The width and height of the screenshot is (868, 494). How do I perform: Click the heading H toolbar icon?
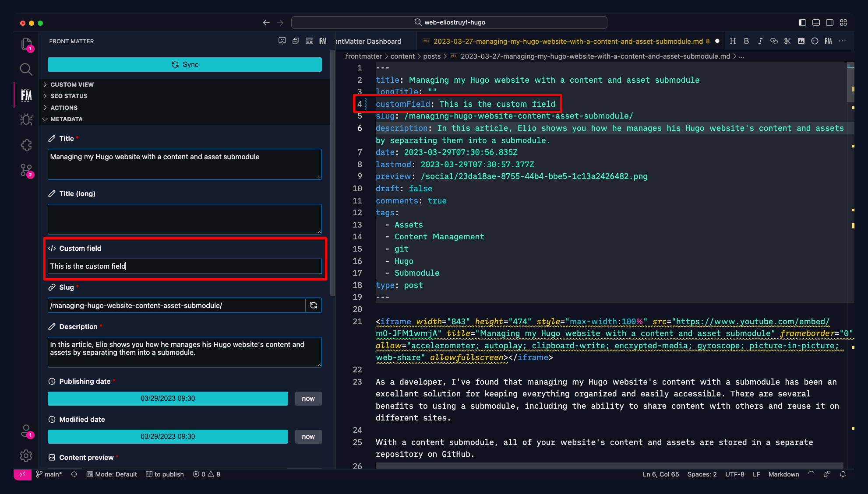tap(733, 41)
